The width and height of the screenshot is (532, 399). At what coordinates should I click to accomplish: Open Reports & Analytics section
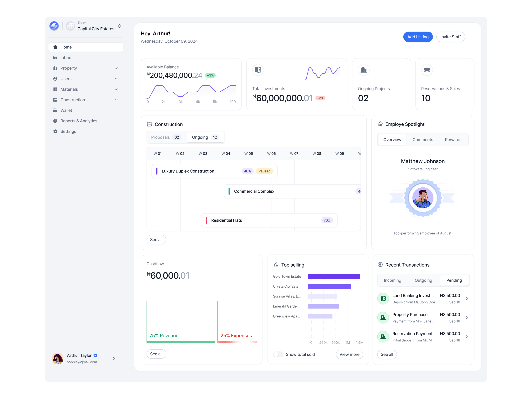pos(79,121)
